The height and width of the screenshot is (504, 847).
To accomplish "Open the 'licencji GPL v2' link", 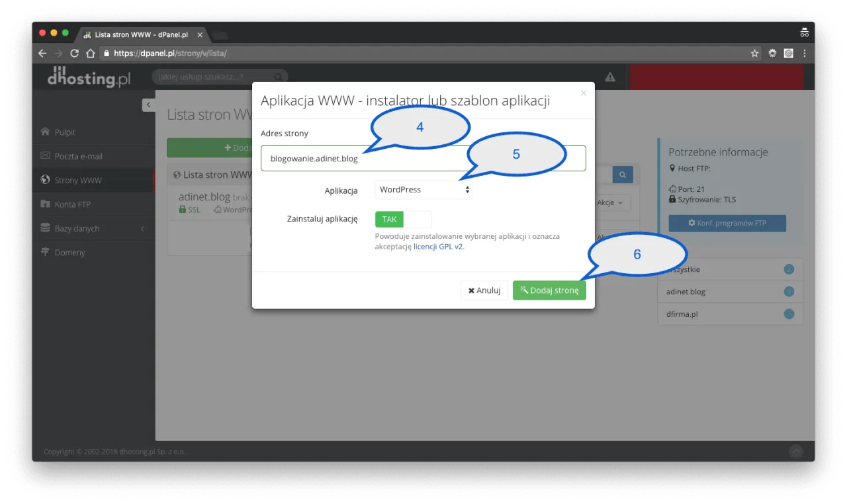I will point(438,247).
